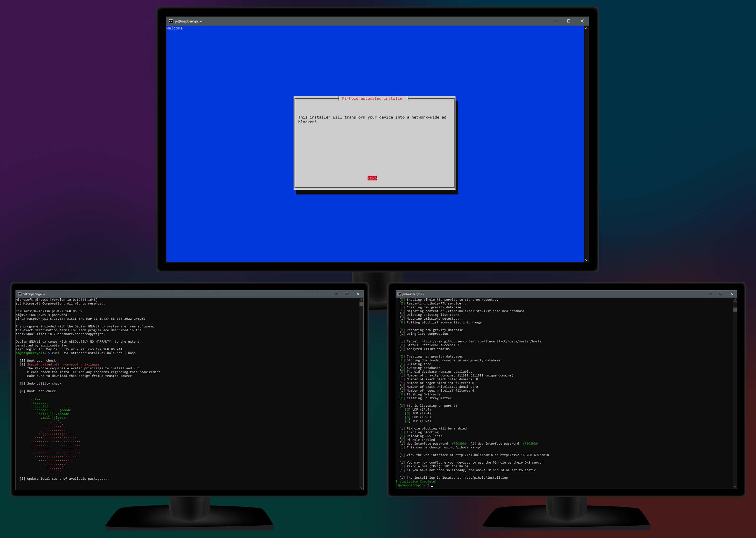
Task: Click the terminal icon in the bottom-right window title bar
Action: coord(399,294)
